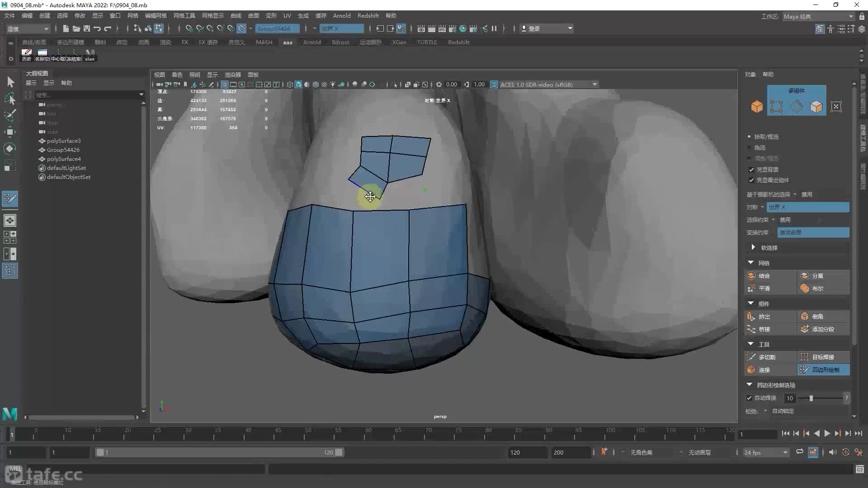Choose the Paint Selection tool
This screenshot has height=488, width=868.
[x=10, y=115]
